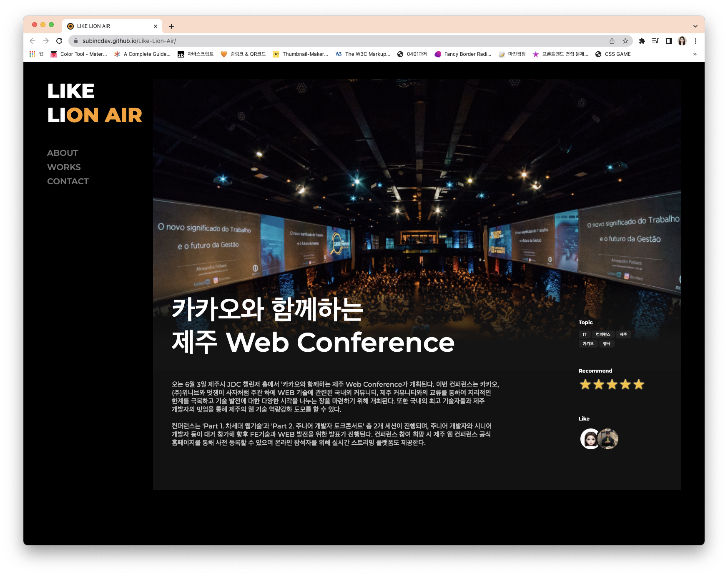
Task: Toggle the Chrome side panel icon
Action: (669, 41)
